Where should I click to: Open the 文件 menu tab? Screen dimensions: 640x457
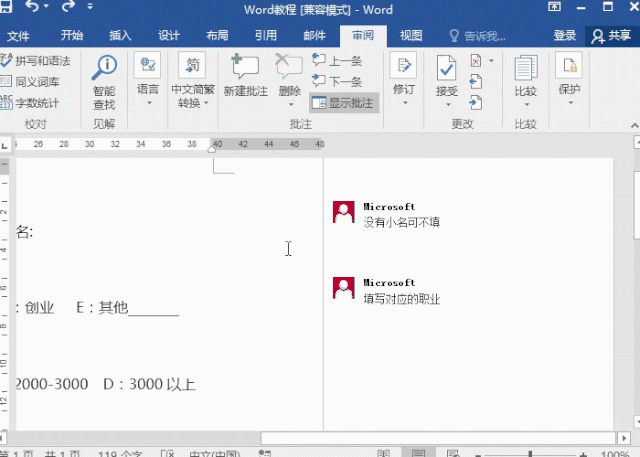click(18, 36)
